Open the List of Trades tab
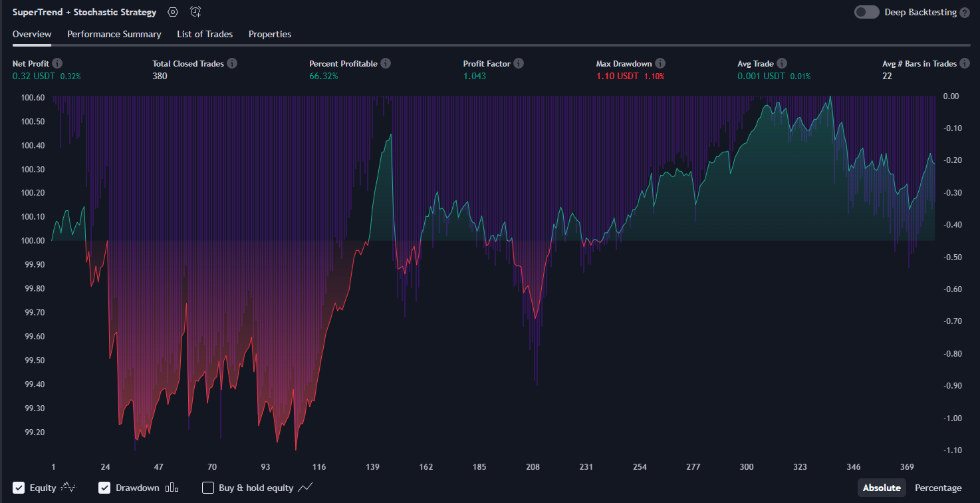Image resolution: width=980 pixels, height=503 pixels. [x=205, y=34]
